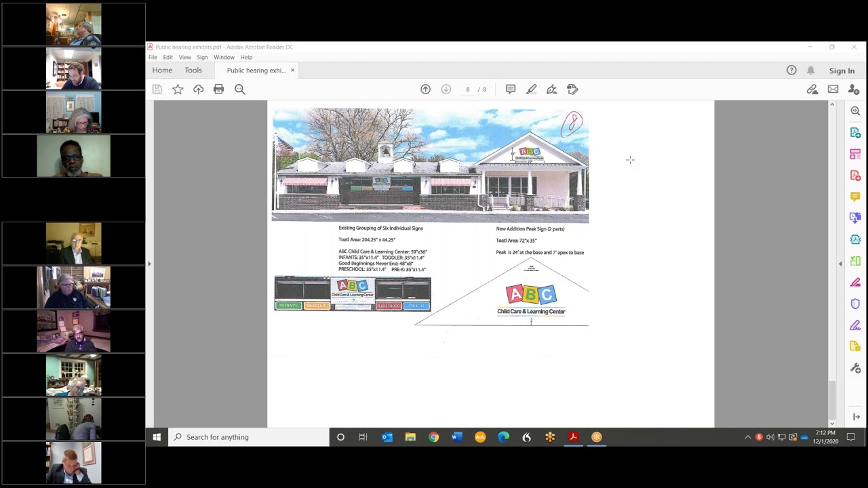Open the Window menu
868x488 pixels.
click(x=224, y=57)
